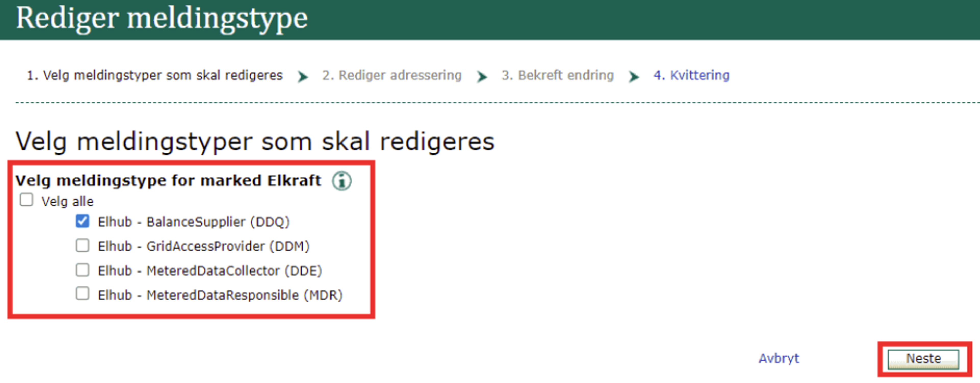Image resolution: width=980 pixels, height=383 pixels.
Task: Click the 'Elhub - MeteredDataResponsible (MDR)' label text
Action: (220, 295)
